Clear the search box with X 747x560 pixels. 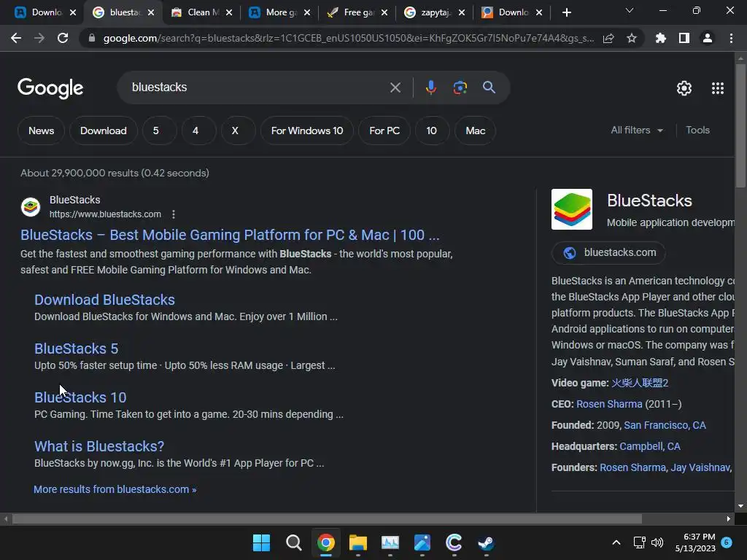(x=395, y=87)
